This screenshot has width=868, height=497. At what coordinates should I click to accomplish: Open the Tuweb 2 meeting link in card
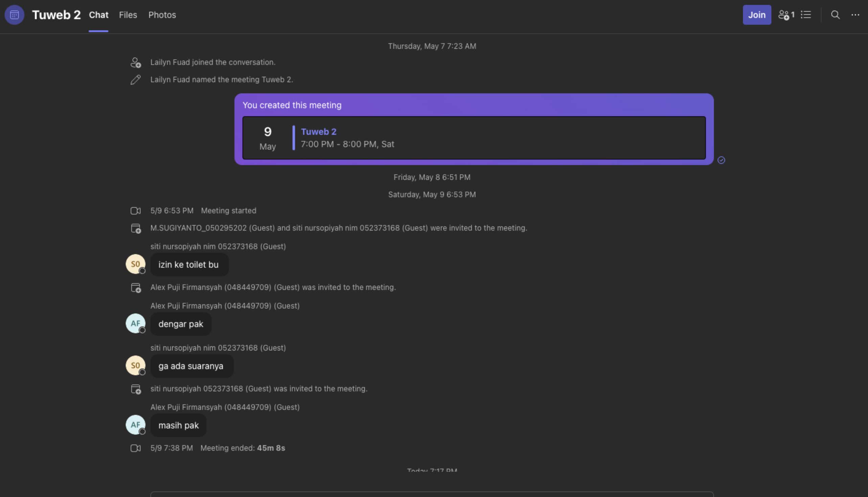(319, 131)
